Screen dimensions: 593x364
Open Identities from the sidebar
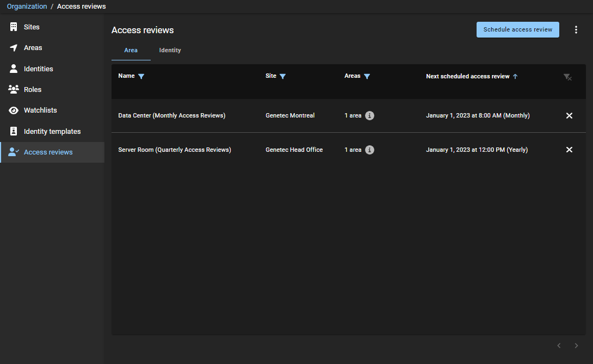[x=38, y=69]
